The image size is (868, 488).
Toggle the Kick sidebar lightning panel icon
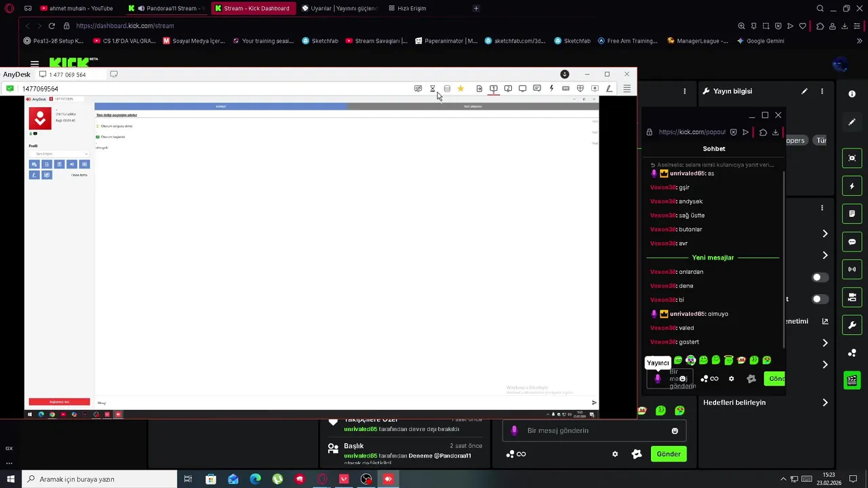coord(852,186)
